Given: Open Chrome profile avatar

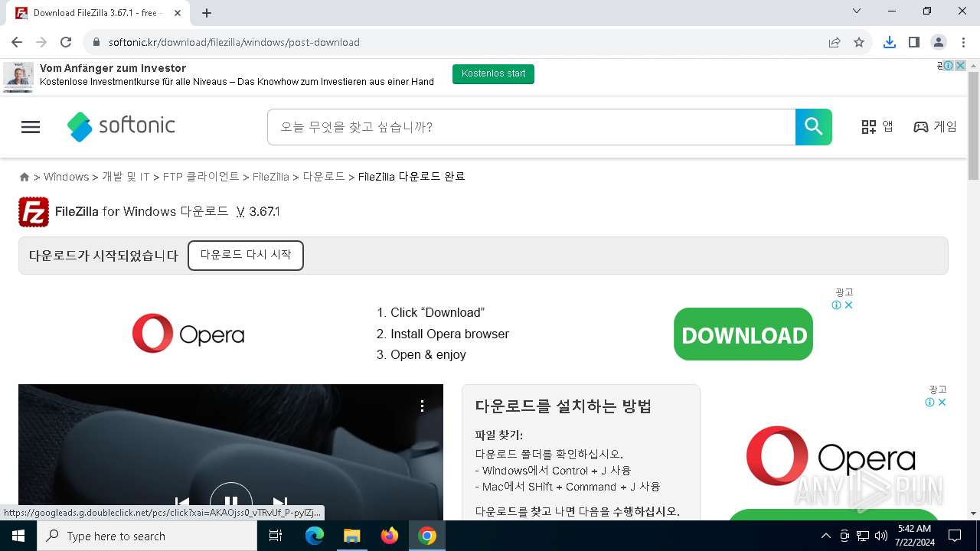Looking at the screenshot, I should point(939,42).
